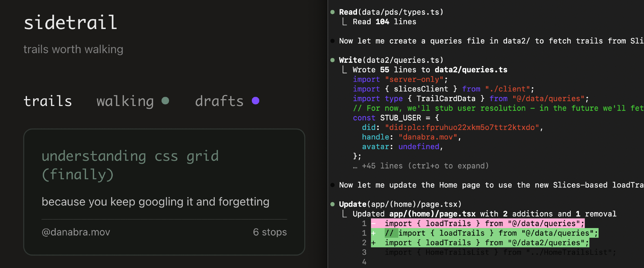Click the green dot beside walking
The width and height of the screenshot is (644, 268).
[x=165, y=101]
